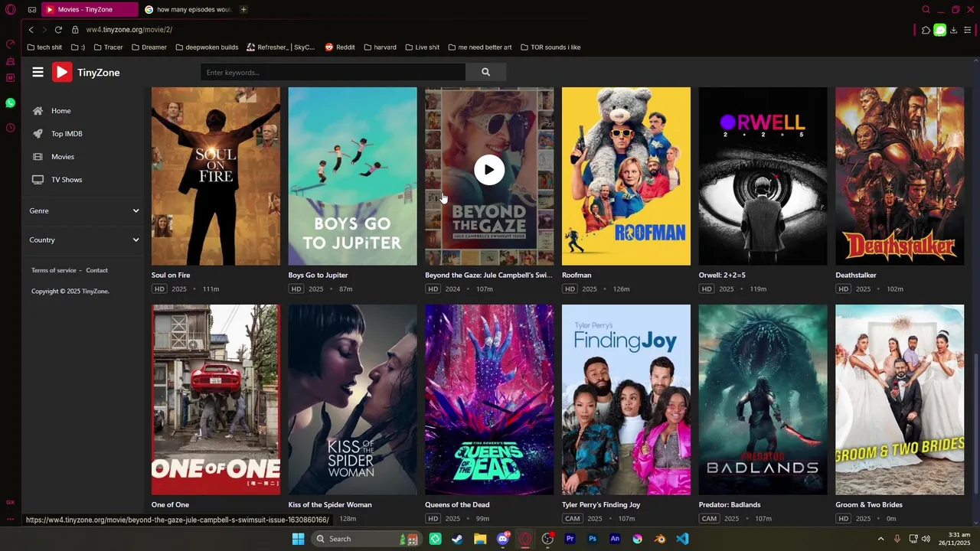Open Blender from the taskbar
The image size is (980, 551).
click(x=659, y=539)
